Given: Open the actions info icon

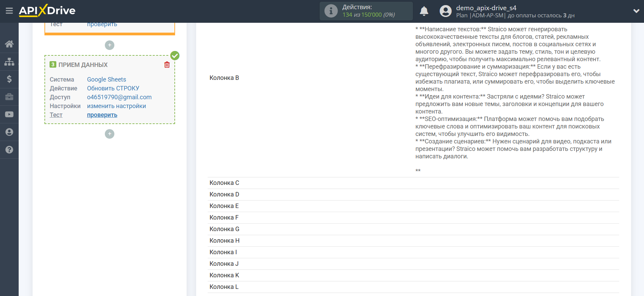Looking at the screenshot, I should pyautogui.click(x=331, y=11).
